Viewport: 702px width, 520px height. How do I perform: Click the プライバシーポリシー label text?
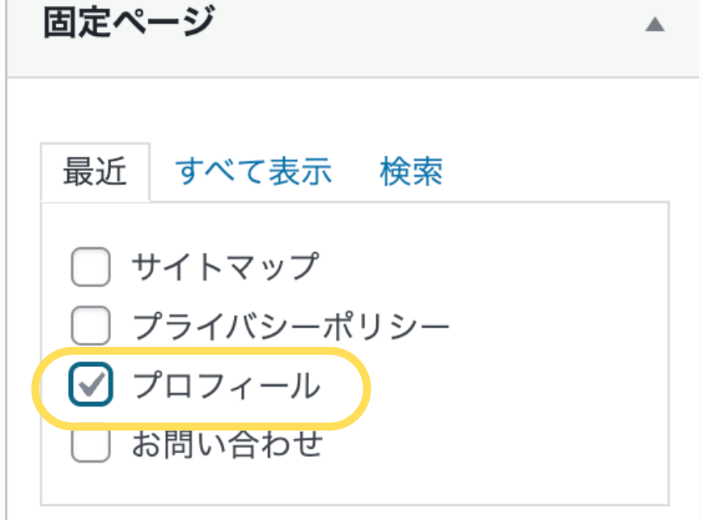click(x=291, y=325)
